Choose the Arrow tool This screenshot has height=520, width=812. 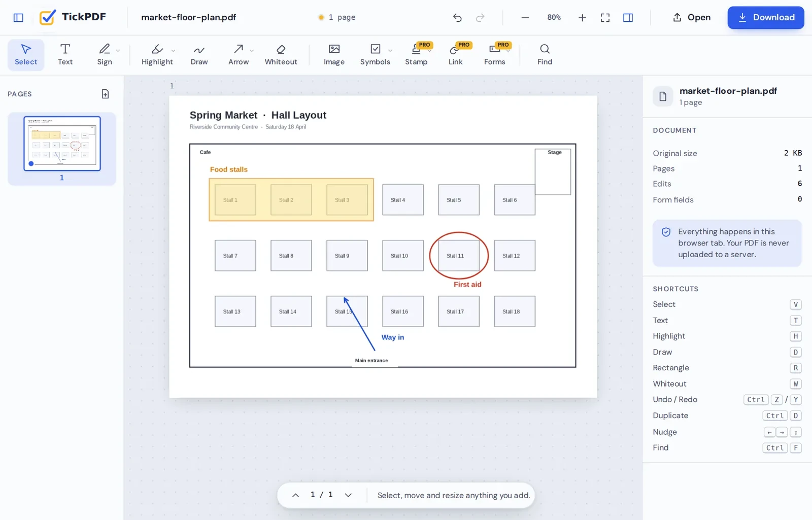[x=238, y=55]
